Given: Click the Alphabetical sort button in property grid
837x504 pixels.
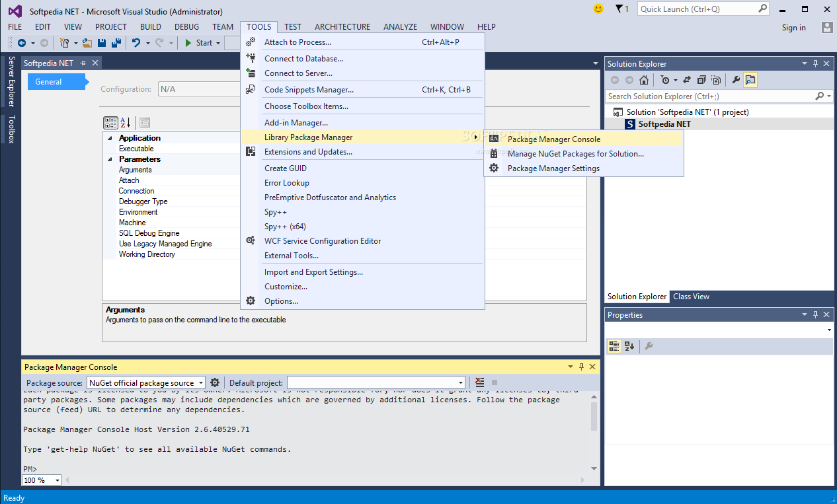Looking at the screenshot, I should tap(126, 122).
